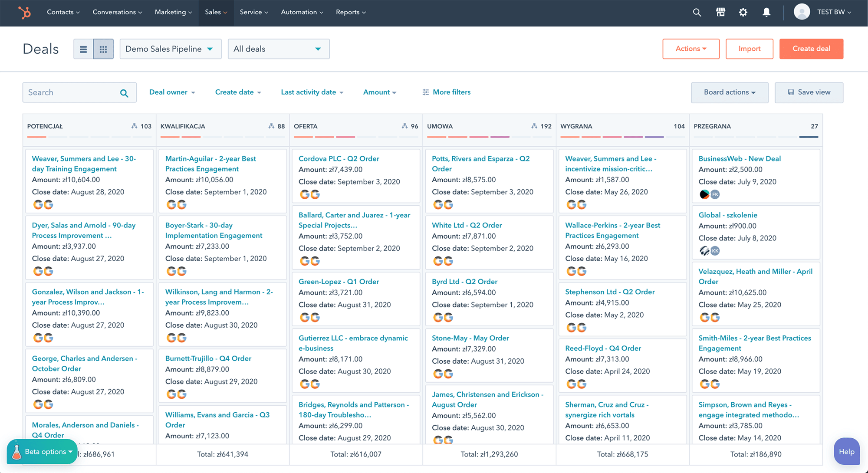This screenshot has width=868, height=473.
Task: Click the search magnifier in the Search field
Action: click(124, 93)
